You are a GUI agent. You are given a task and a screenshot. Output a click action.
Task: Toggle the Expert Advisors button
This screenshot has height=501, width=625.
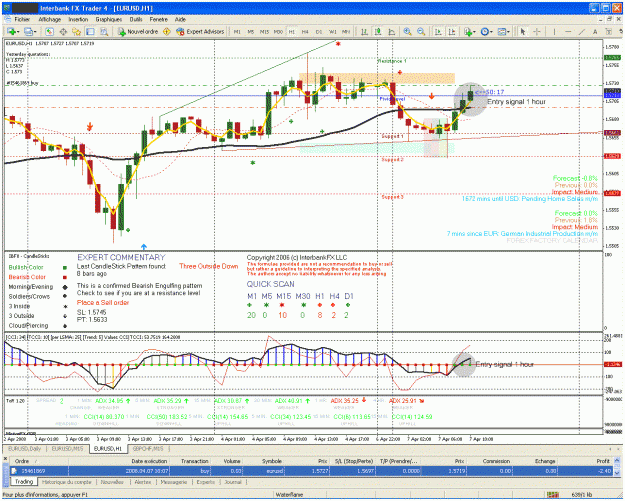[x=200, y=31]
